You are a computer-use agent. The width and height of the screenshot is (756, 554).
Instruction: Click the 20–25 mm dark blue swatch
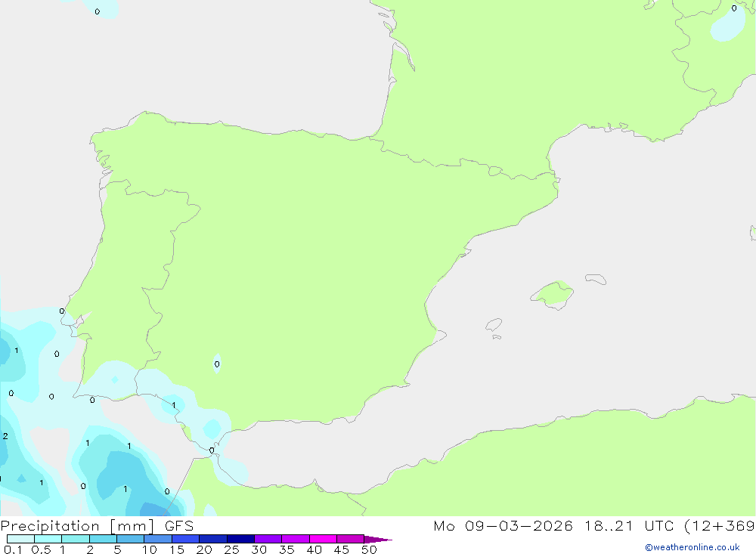213,539
